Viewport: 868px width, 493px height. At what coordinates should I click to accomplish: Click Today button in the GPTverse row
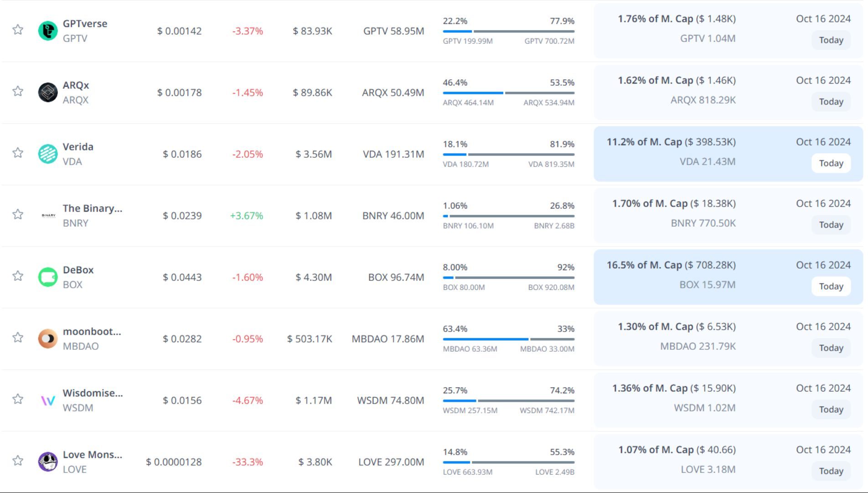pyautogui.click(x=831, y=40)
